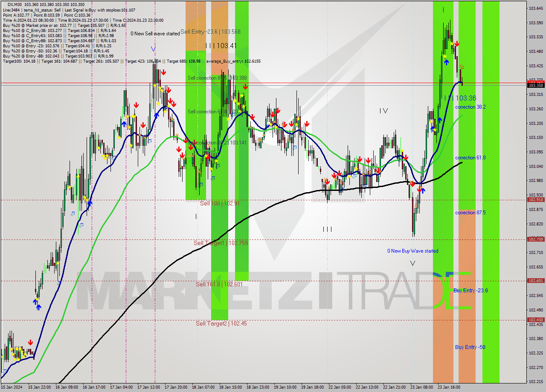
Task: Click the '19 Jan 10:00' time label
Action: click(285, 387)
